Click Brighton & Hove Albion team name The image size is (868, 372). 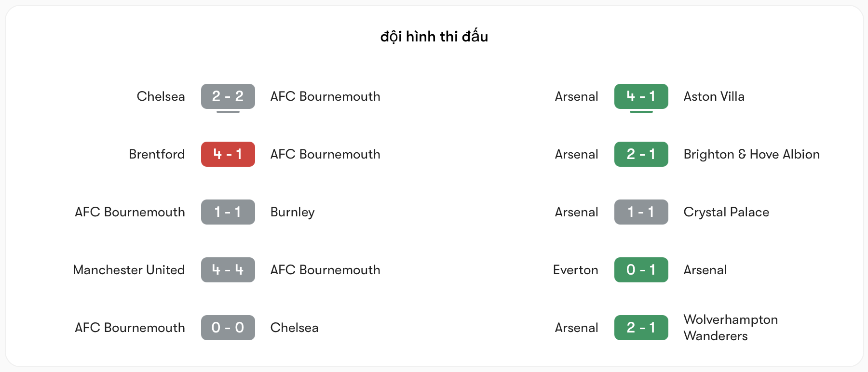click(x=752, y=154)
